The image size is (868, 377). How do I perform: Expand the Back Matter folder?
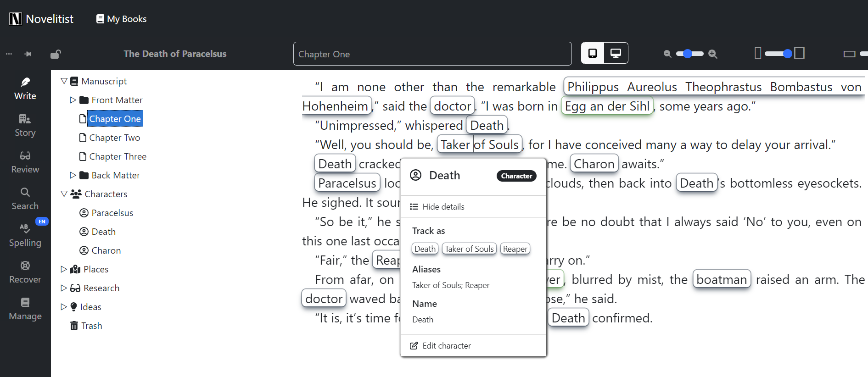(73, 175)
